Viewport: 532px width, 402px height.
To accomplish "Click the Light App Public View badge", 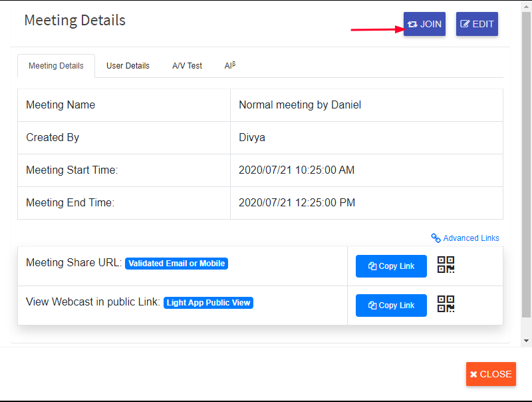I will click(x=208, y=303).
